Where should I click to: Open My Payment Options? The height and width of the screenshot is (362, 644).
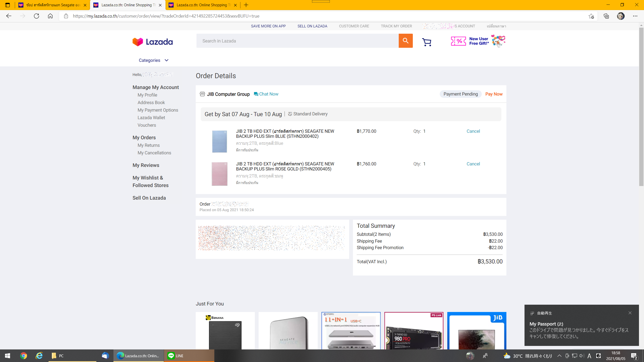pos(158,110)
